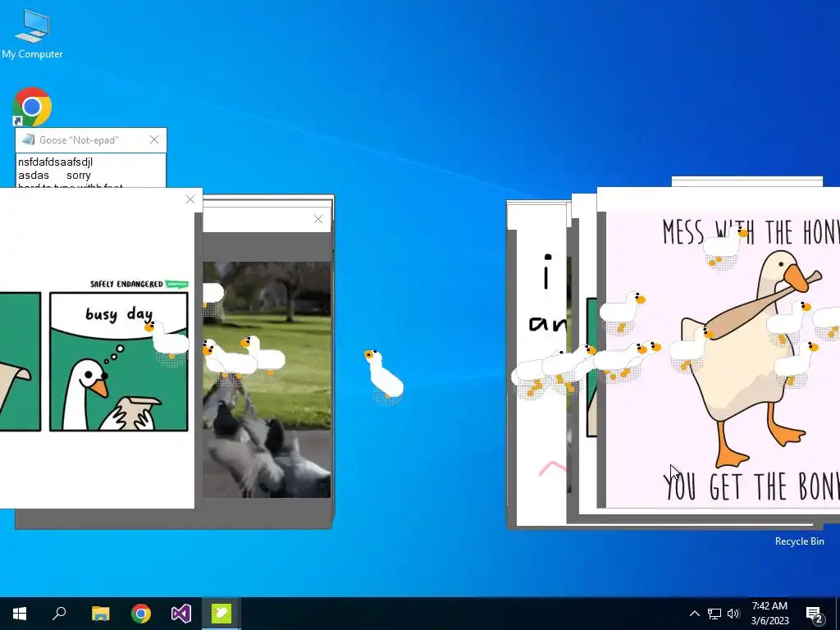840x630 pixels.
Task: Click the notepad text "nsfdafdsaafsdjl"
Action: tap(55, 162)
